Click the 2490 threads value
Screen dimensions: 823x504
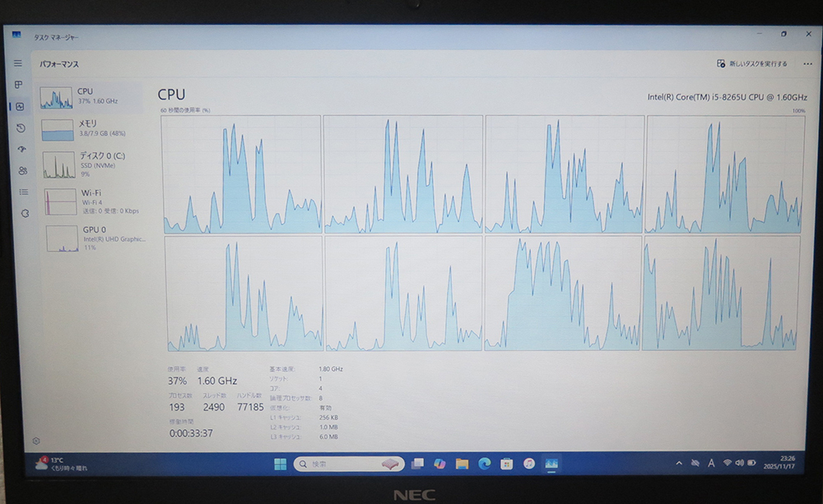tap(214, 407)
